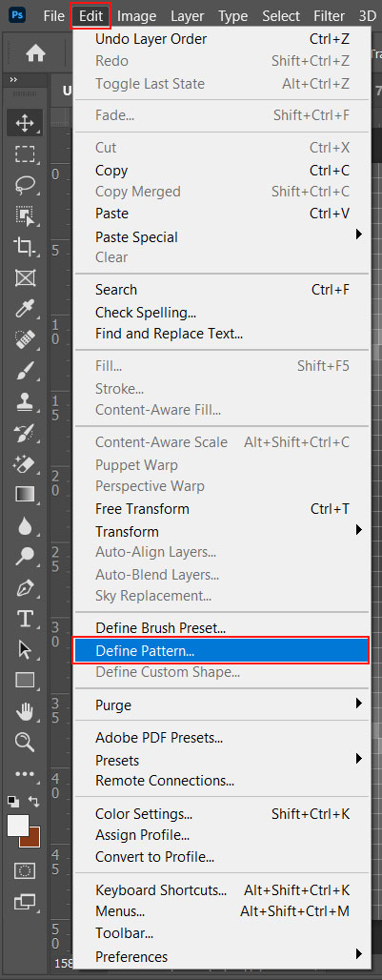Select the Spot Healing Brush tool

pos(25,339)
